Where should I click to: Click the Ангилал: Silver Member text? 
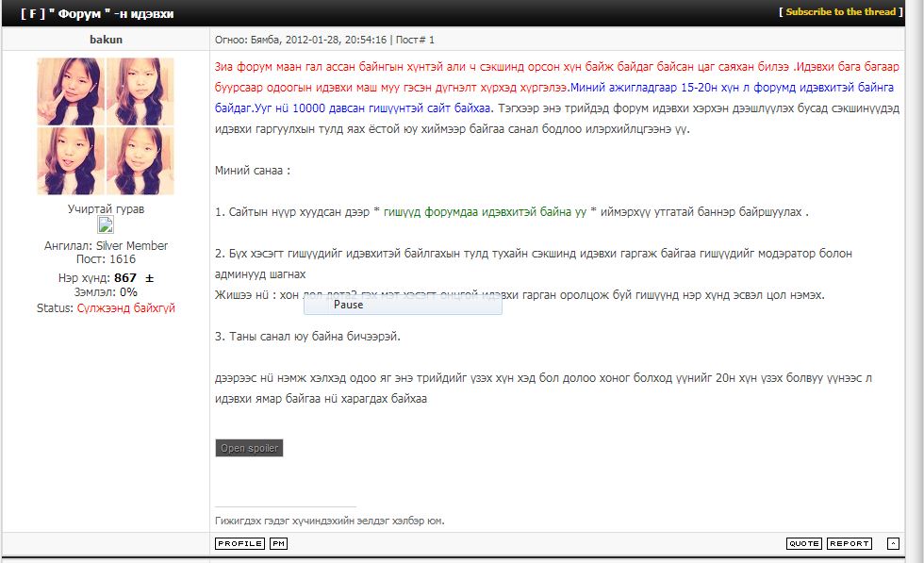pyautogui.click(x=106, y=246)
